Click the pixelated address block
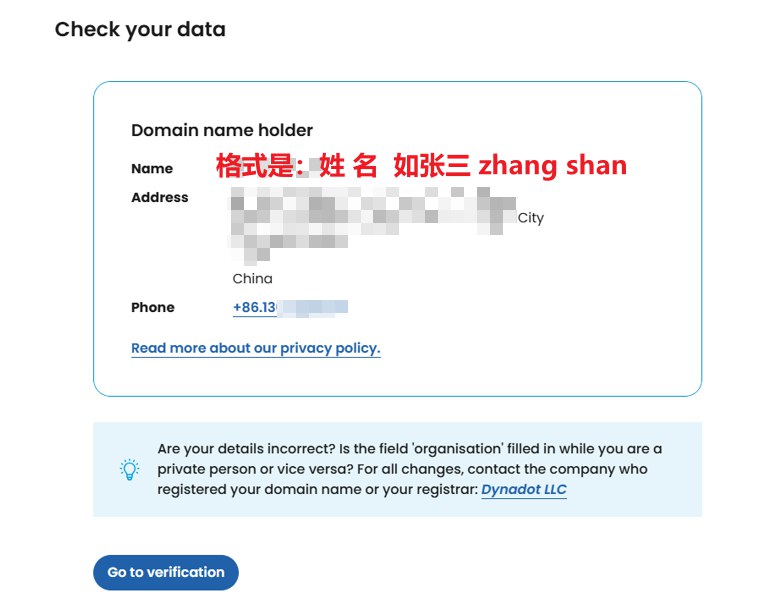 [x=372, y=226]
